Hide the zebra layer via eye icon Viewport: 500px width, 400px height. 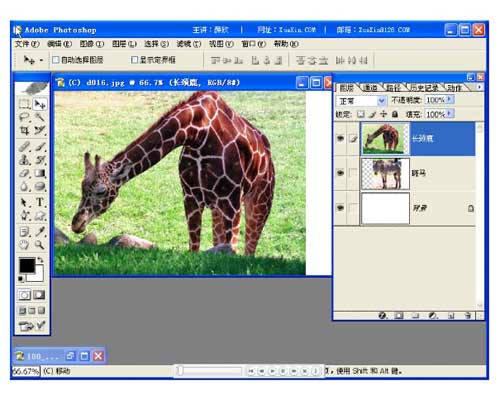340,173
